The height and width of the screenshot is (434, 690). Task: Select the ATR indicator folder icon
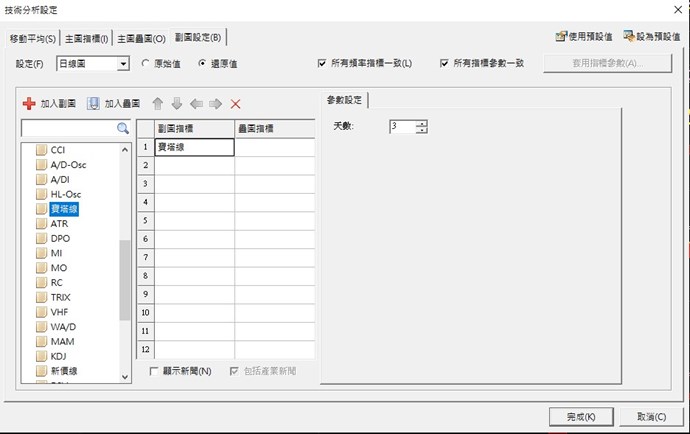click(41, 224)
